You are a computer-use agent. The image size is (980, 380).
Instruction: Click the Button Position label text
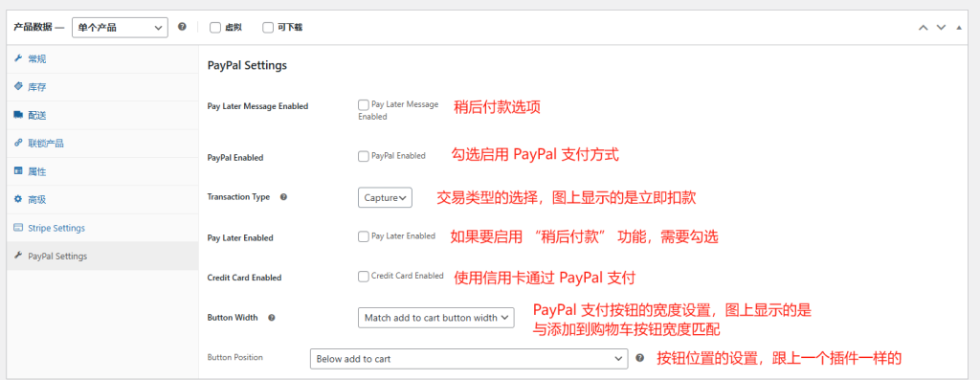pos(235,357)
